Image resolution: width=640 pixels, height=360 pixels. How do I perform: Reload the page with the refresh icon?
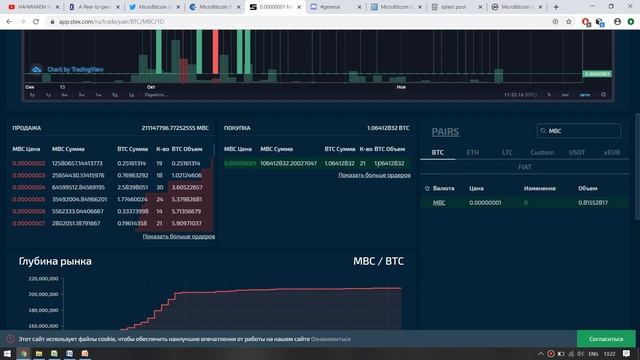(36, 22)
